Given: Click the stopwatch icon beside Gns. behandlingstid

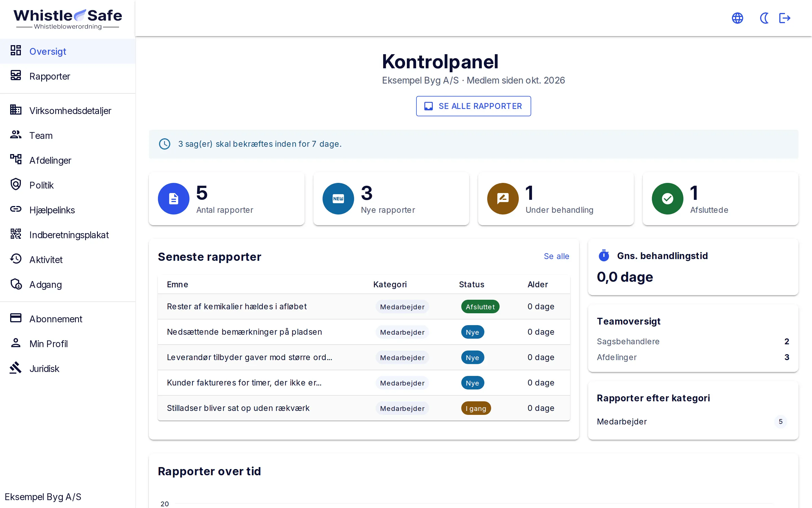Looking at the screenshot, I should point(604,256).
